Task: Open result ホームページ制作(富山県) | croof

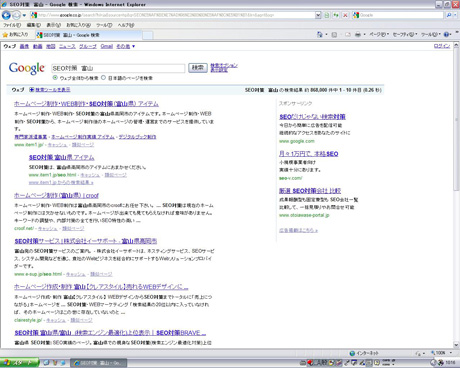Action: point(56,195)
